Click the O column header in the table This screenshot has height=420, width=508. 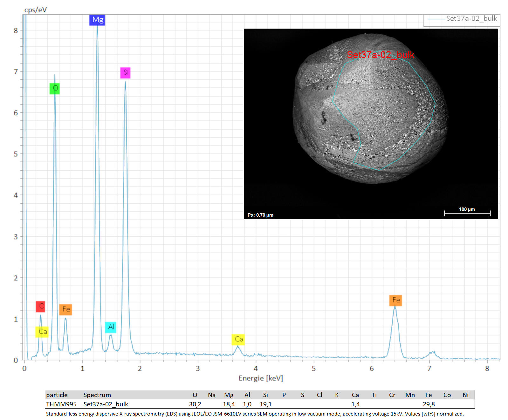click(195, 395)
